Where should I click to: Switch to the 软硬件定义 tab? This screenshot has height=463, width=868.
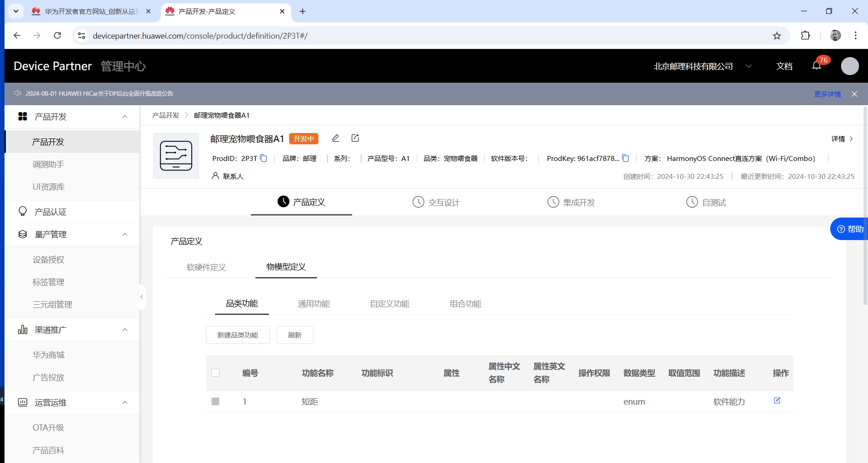(x=206, y=267)
